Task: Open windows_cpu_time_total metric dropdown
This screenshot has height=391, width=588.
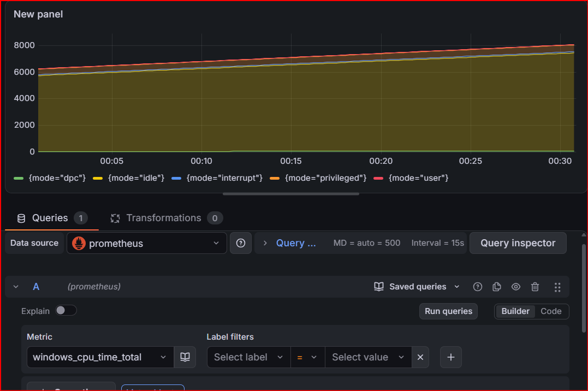Action: click(x=100, y=357)
